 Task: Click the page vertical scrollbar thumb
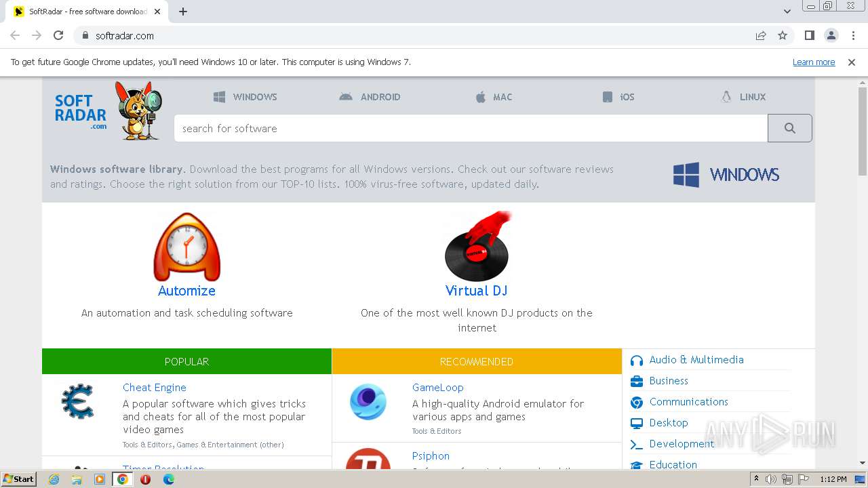pos(863,132)
